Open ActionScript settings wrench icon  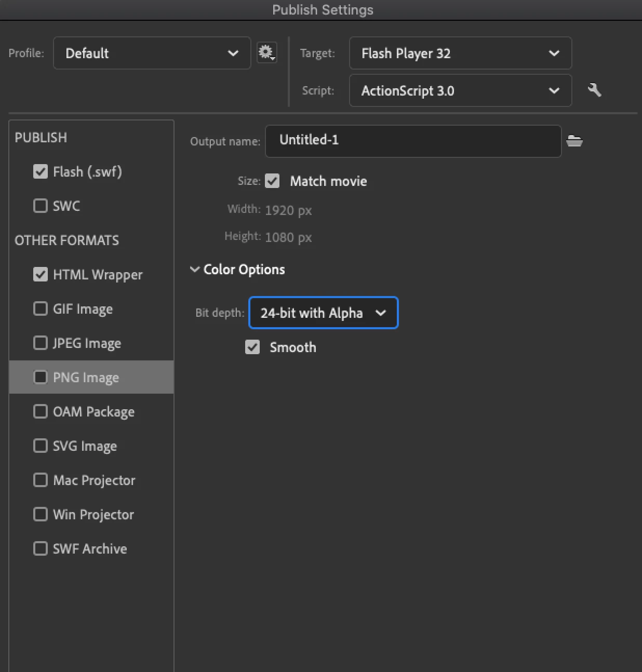click(594, 90)
